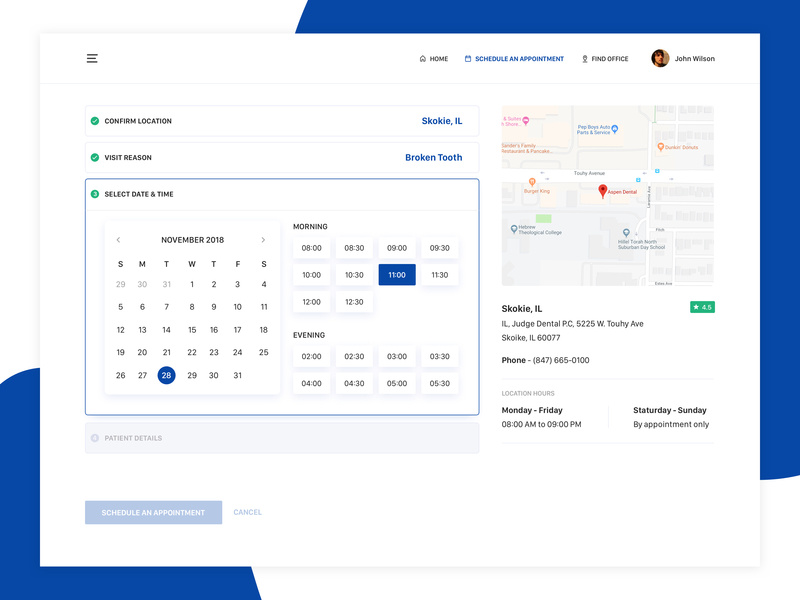This screenshot has width=800, height=600.
Task: Click the Home icon in top navigation
Action: coord(421,59)
